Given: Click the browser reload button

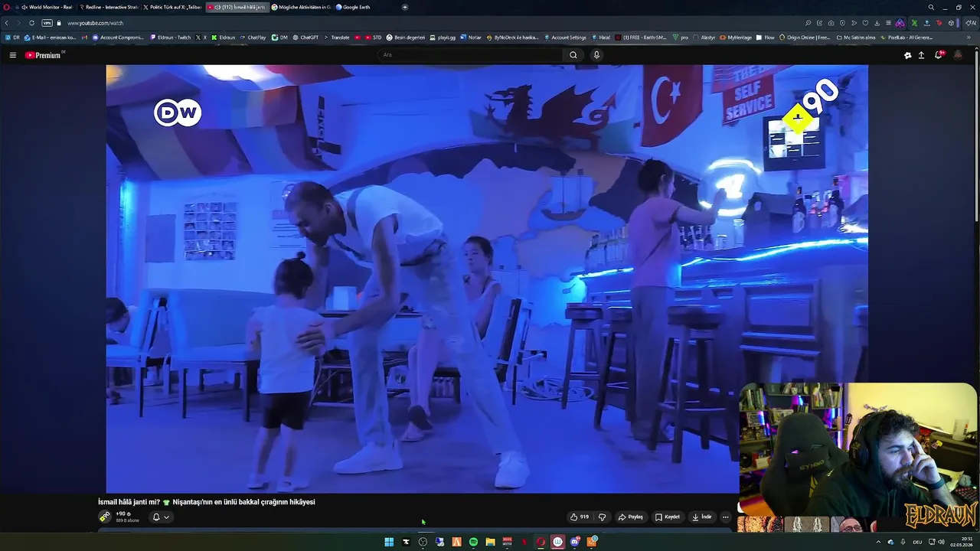Looking at the screenshot, I should [31, 23].
